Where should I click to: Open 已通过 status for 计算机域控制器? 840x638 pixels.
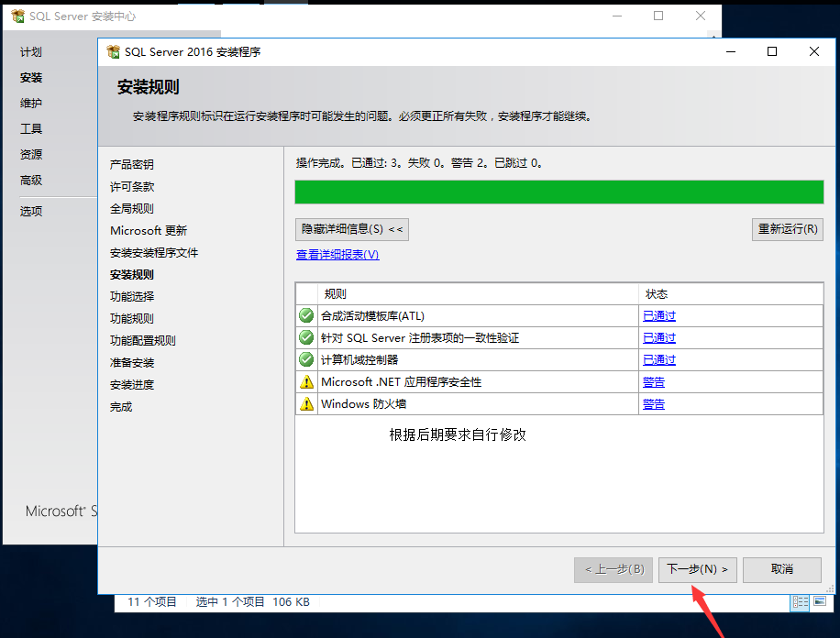point(659,360)
